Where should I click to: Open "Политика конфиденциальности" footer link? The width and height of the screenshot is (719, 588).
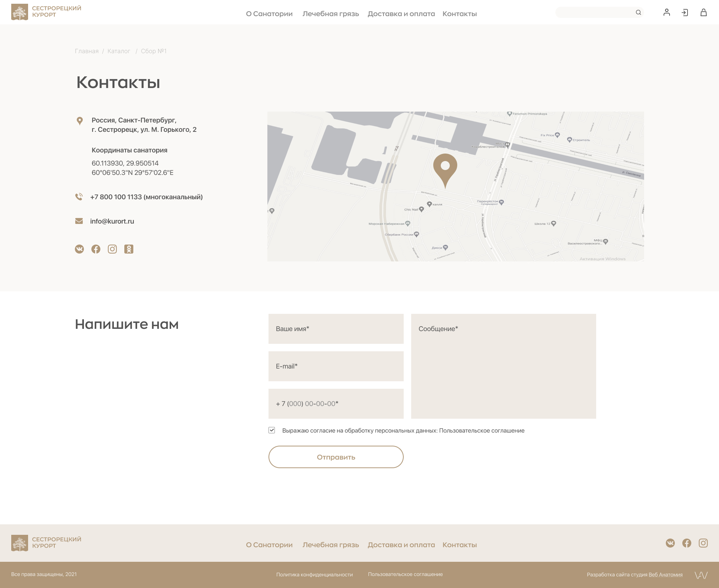(315, 575)
